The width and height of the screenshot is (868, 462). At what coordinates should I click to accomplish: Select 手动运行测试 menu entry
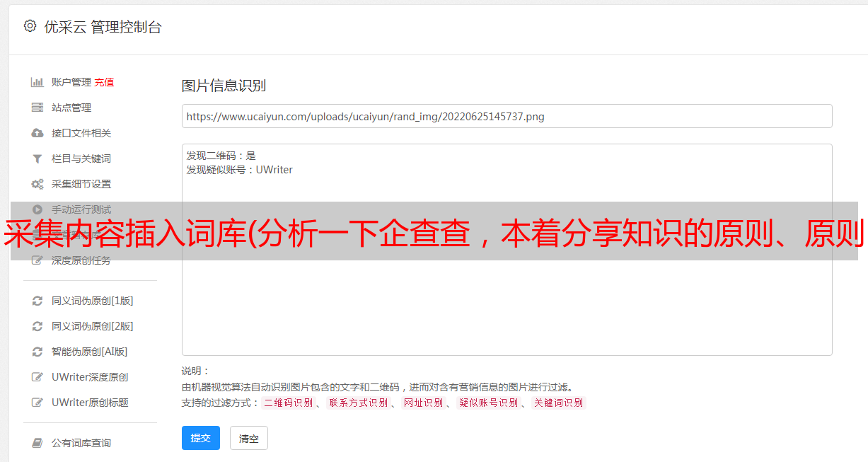[81, 209]
